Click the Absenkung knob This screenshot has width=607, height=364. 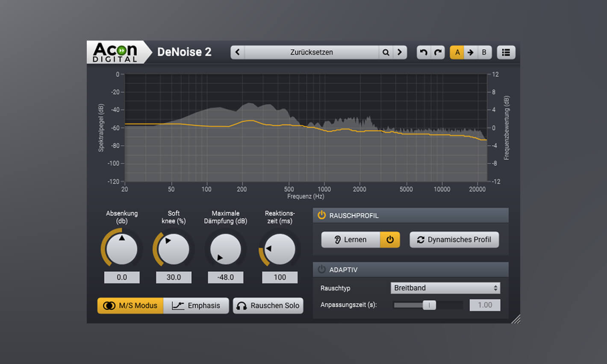pyautogui.click(x=122, y=249)
